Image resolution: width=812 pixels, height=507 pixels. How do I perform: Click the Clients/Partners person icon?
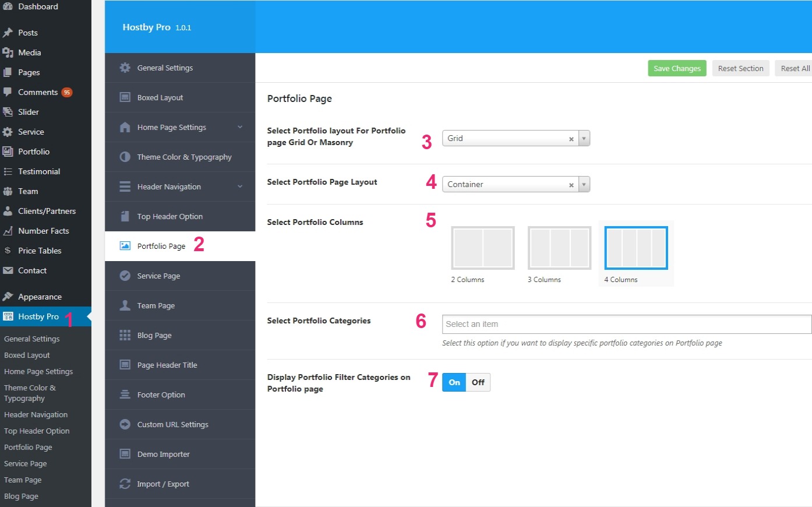click(x=8, y=211)
